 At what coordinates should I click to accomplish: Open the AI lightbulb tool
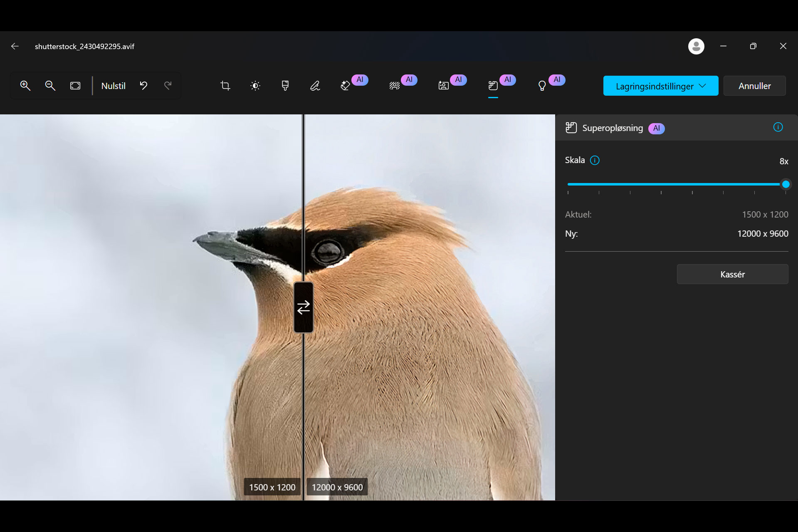[x=542, y=86]
